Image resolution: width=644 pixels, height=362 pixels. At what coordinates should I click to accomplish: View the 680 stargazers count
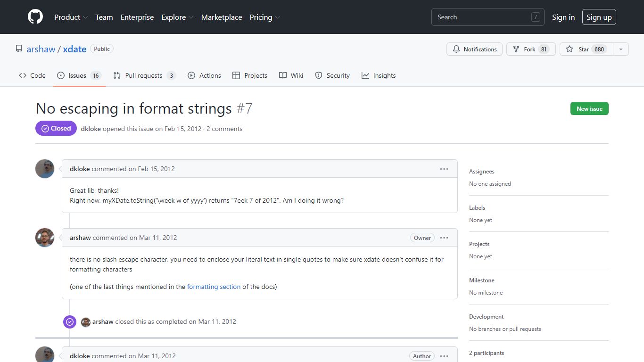(x=599, y=49)
